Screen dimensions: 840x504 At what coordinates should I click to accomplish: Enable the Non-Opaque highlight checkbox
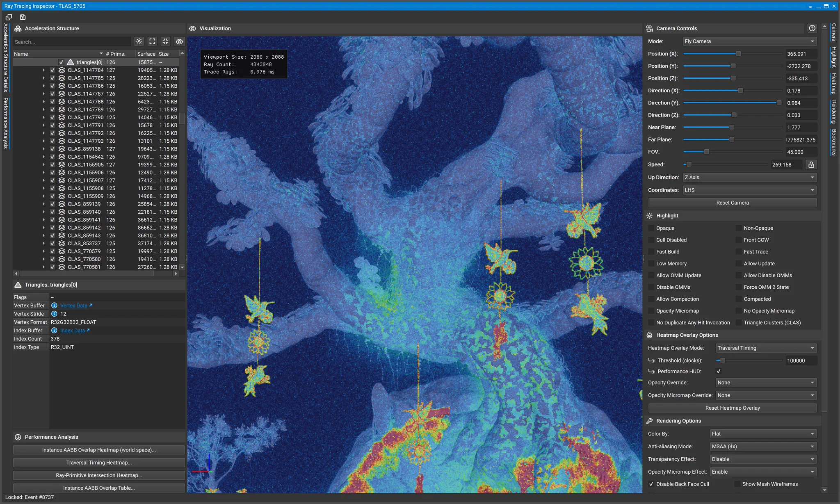(738, 228)
